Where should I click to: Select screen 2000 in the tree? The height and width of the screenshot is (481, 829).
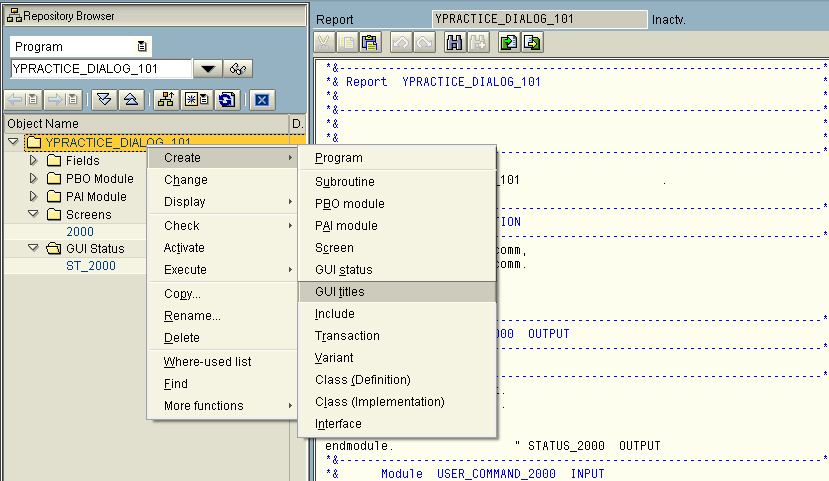click(x=80, y=232)
